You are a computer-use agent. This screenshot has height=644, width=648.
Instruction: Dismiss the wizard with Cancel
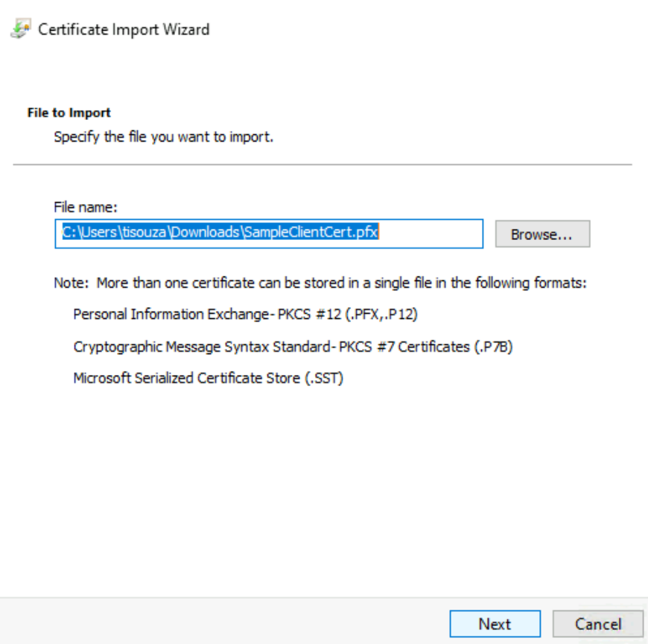click(597, 624)
